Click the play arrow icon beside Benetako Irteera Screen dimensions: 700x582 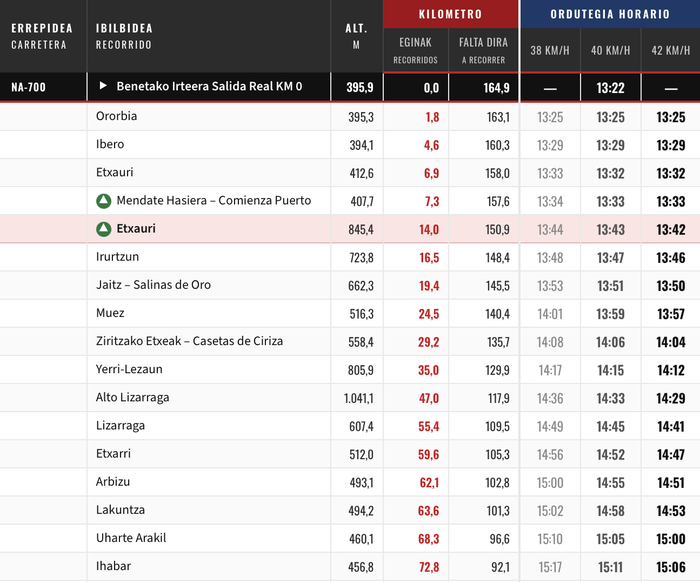click(103, 87)
